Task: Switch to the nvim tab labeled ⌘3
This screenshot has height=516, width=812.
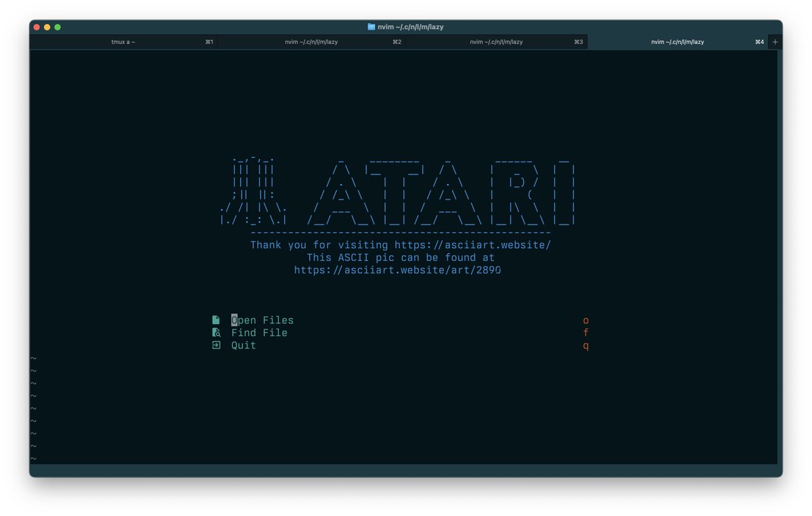Action: [496, 42]
